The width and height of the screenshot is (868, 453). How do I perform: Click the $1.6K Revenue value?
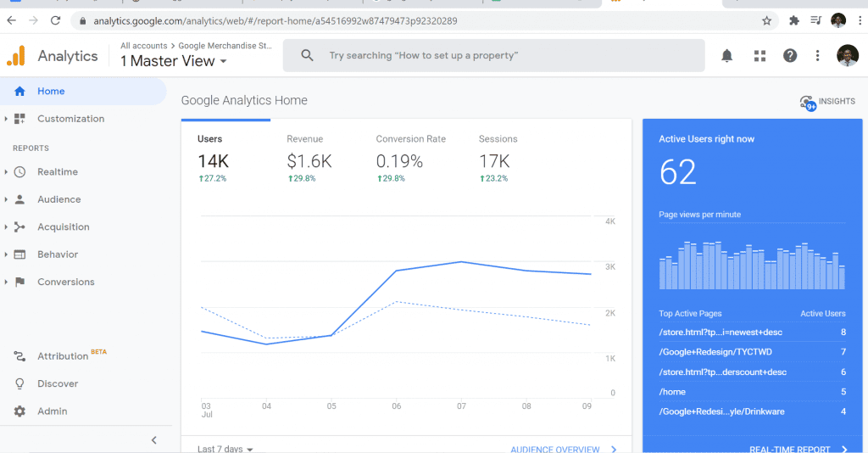[x=309, y=161]
